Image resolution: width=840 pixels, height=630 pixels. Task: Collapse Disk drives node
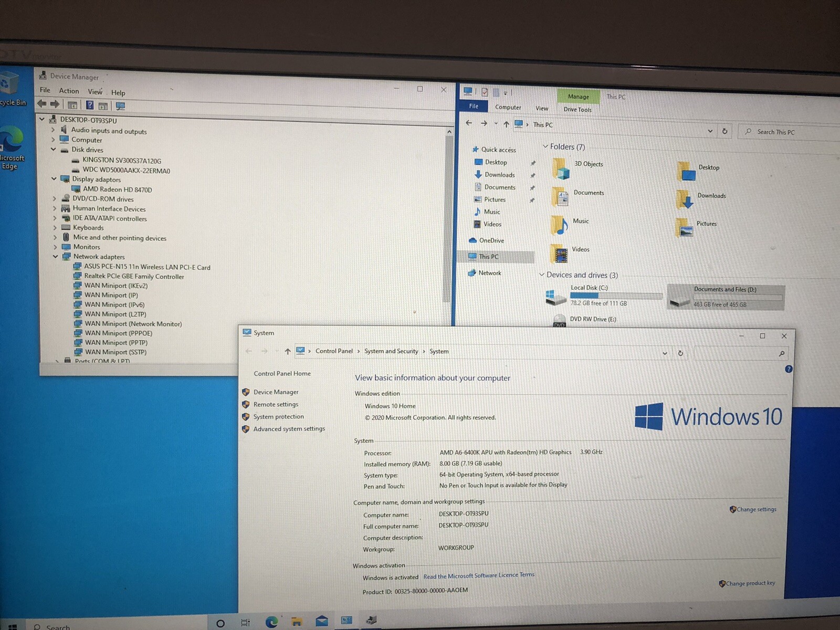click(x=53, y=149)
